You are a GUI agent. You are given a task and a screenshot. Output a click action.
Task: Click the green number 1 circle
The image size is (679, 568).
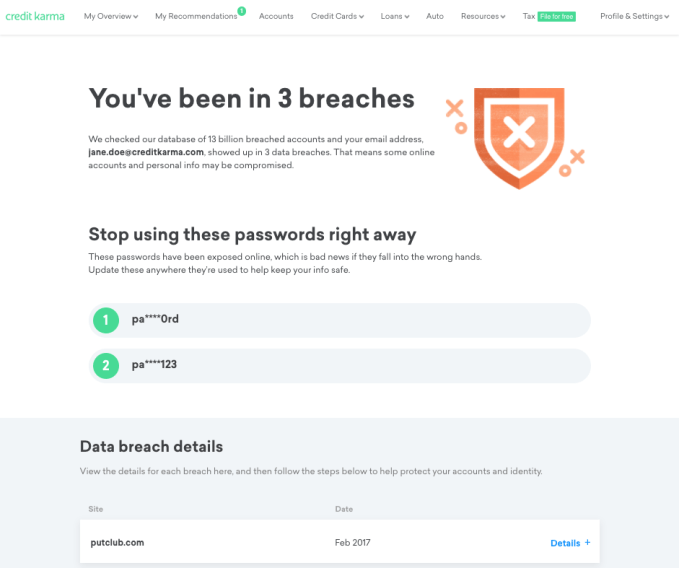pyautogui.click(x=106, y=320)
